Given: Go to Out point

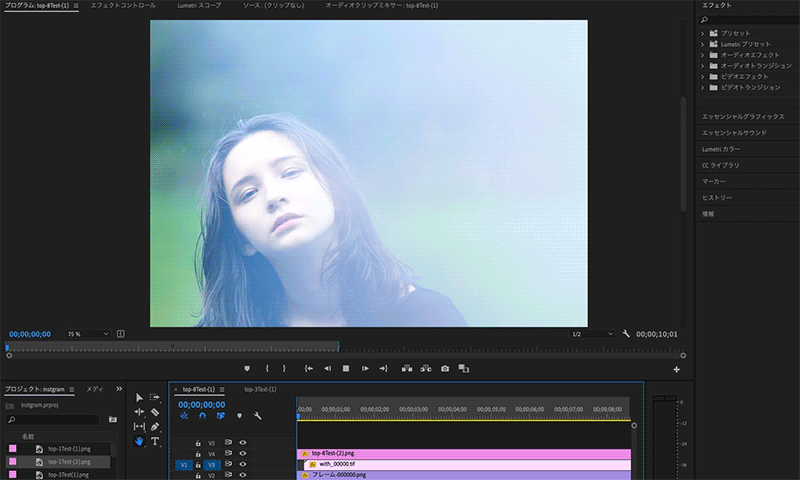Looking at the screenshot, I should 383,368.
